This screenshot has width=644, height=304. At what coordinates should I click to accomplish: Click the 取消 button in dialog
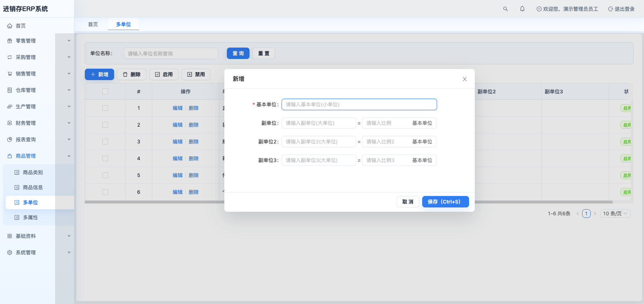point(408,202)
